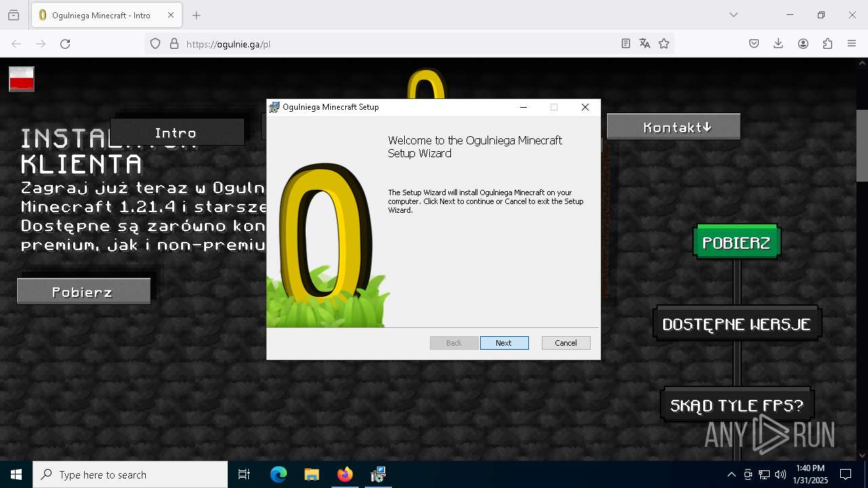The image size is (868, 488).
Task: Click the tracking protection shield icon
Action: [x=155, y=43]
